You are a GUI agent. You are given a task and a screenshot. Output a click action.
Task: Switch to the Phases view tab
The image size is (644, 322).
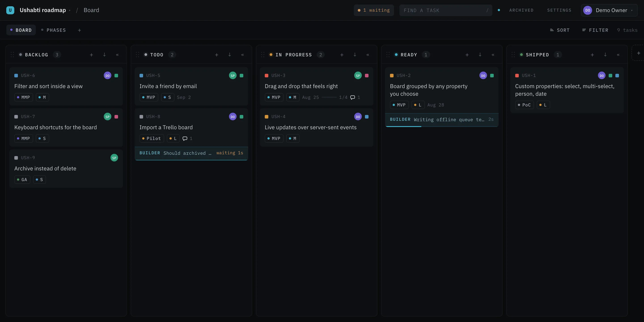click(53, 30)
